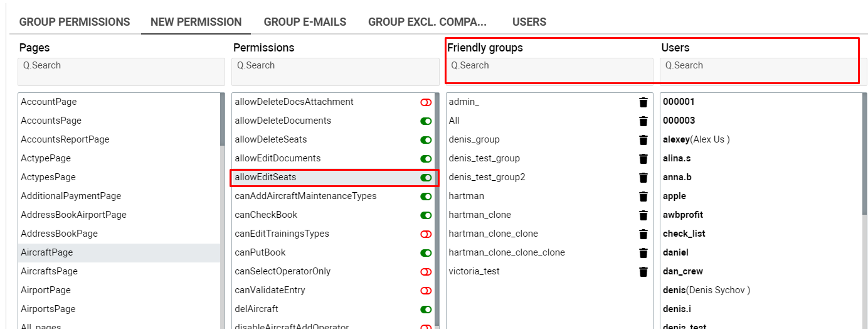Screen dimensions: 868x329
Task: Remove denis_group using its trash icon
Action: (x=643, y=140)
